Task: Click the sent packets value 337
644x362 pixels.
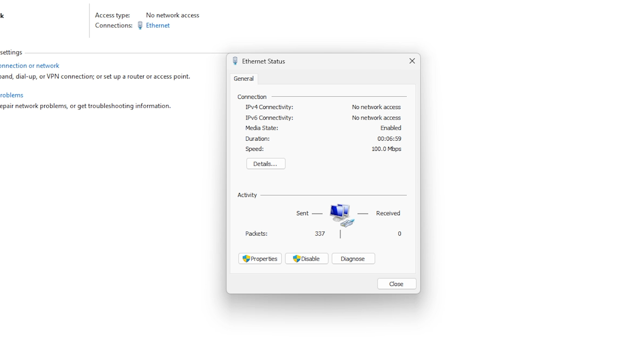Action: (x=320, y=234)
